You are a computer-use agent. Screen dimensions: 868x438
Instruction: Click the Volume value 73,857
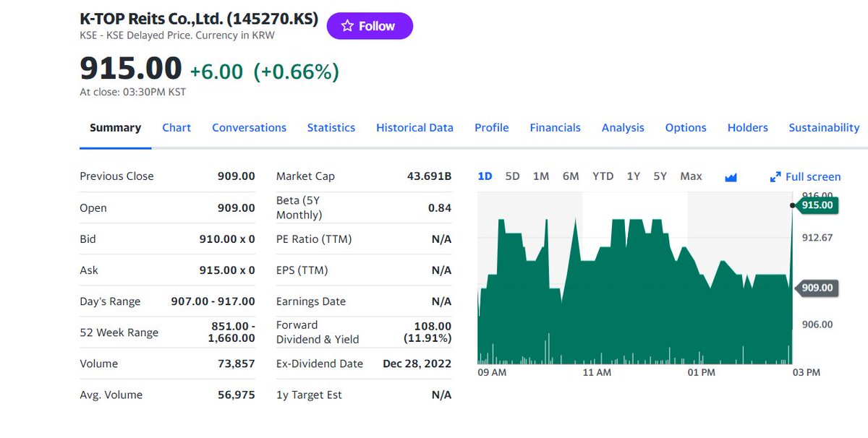click(237, 364)
